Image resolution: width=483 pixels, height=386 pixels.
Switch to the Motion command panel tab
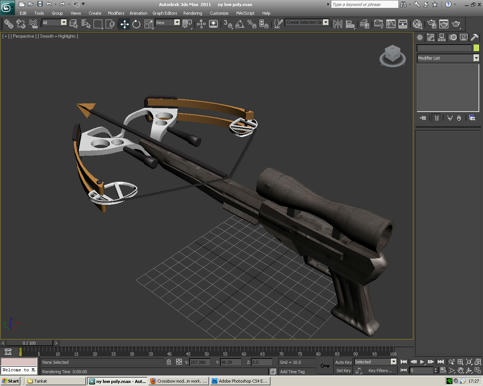click(x=452, y=37)
